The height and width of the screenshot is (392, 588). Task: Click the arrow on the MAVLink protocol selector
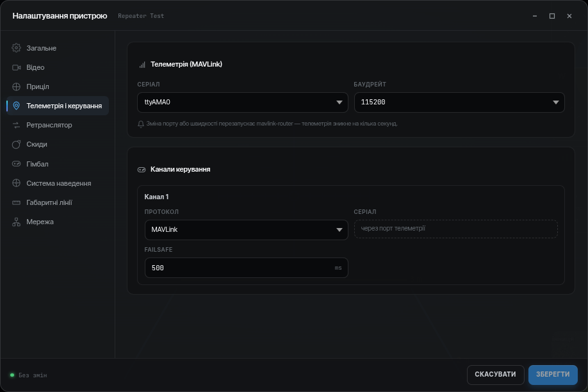(x=339, y=230)
